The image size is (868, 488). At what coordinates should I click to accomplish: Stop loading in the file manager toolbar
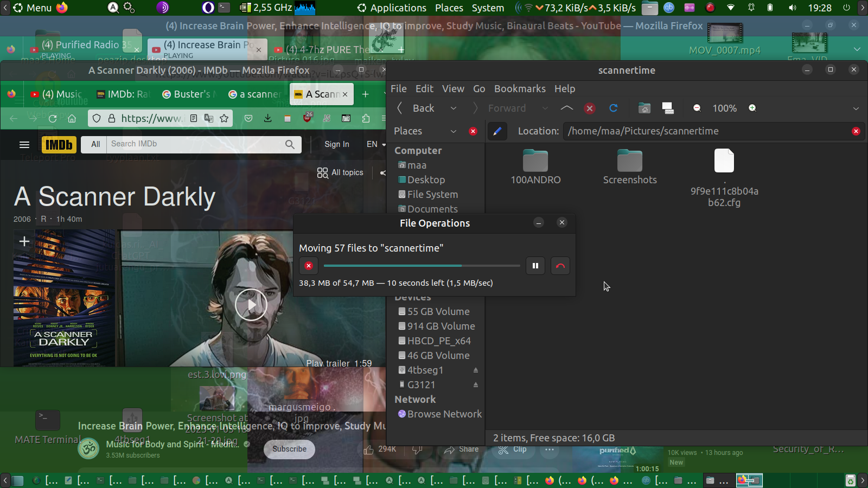590,108
